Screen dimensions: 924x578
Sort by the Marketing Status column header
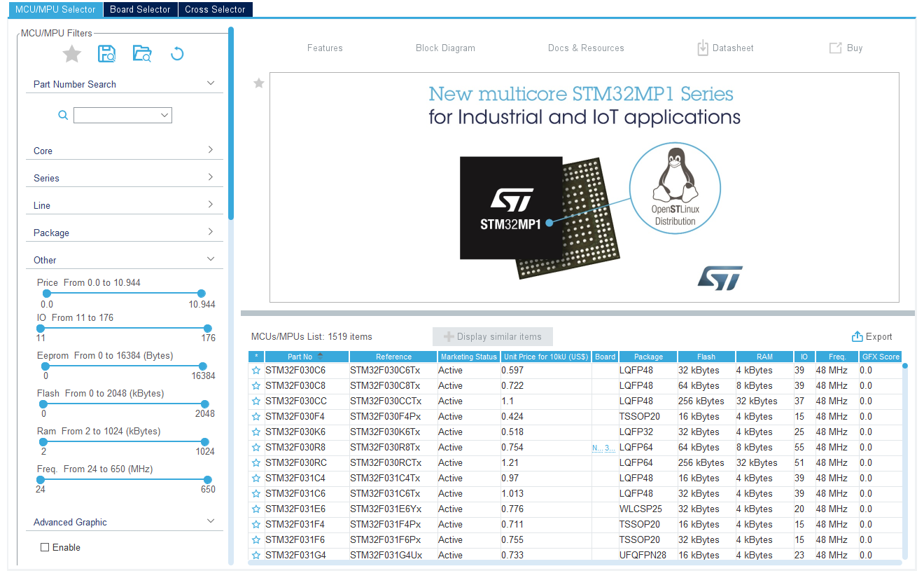[469, 357]
